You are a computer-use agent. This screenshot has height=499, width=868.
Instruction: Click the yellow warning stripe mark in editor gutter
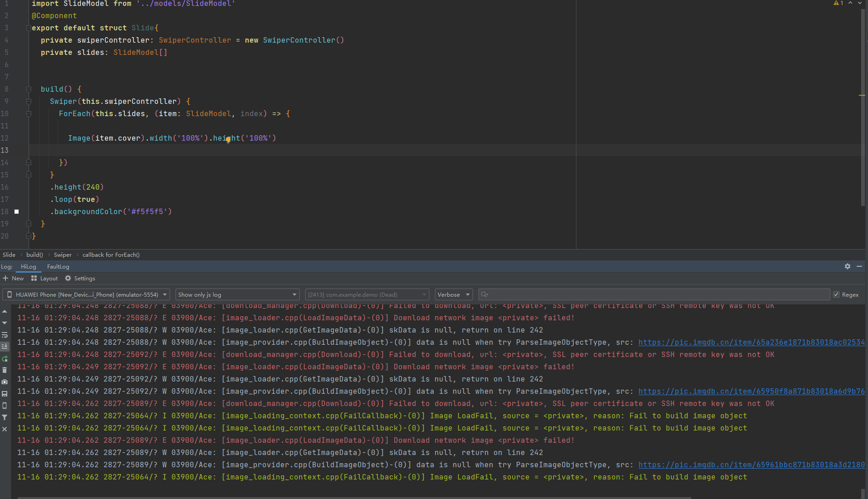click(862, 95)
